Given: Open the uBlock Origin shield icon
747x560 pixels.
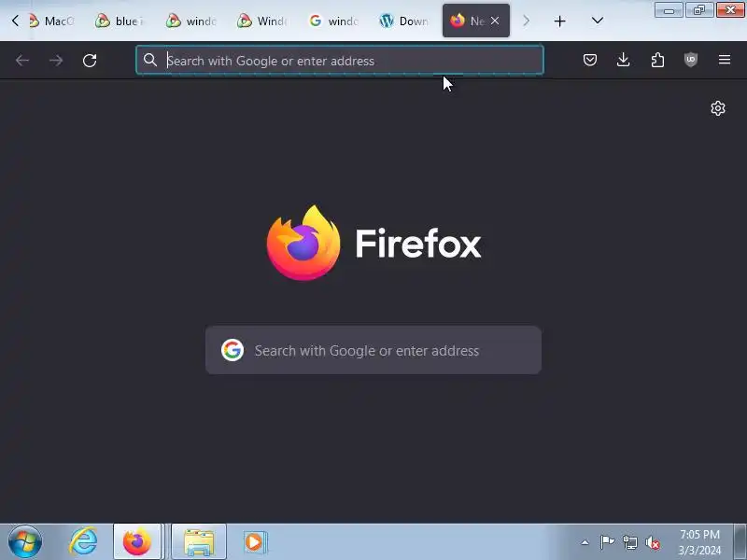Looking at the screenshot, I should (x=691, y=60).
